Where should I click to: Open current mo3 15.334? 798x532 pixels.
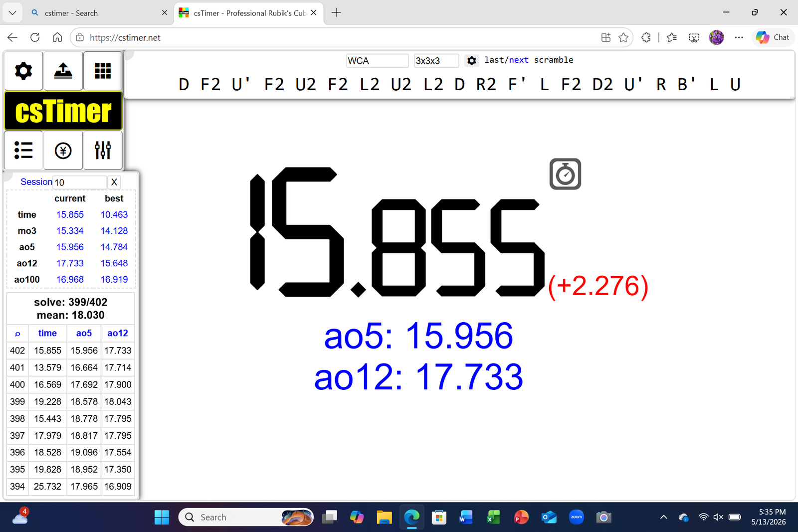point(70,231)
